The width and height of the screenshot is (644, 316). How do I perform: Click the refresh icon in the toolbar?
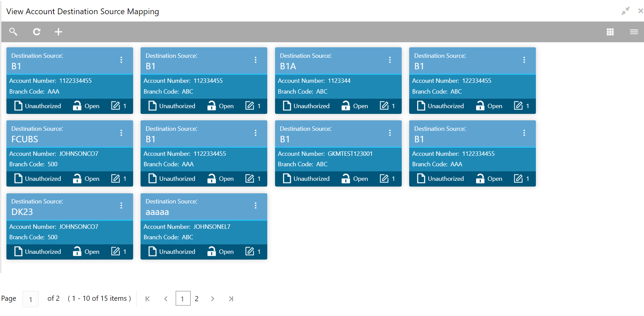pos(36,32)
